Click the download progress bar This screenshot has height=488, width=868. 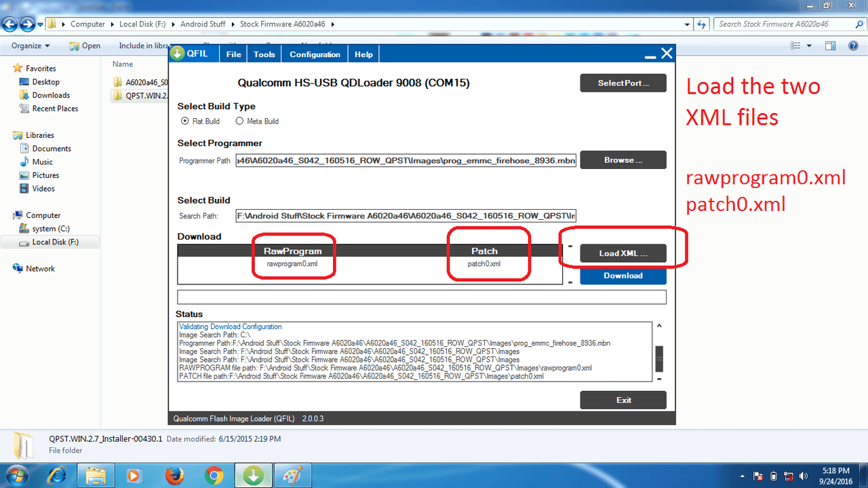[x=422, y=297]
